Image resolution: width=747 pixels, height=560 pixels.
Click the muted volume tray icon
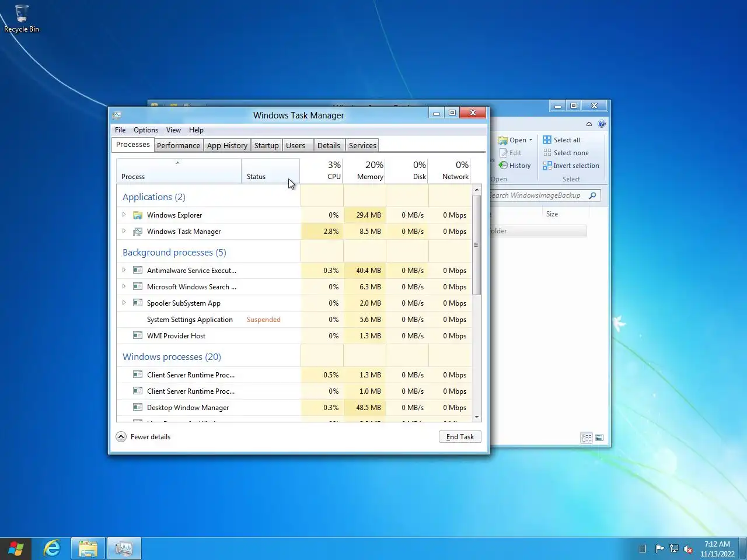click(x=688, y=549)
